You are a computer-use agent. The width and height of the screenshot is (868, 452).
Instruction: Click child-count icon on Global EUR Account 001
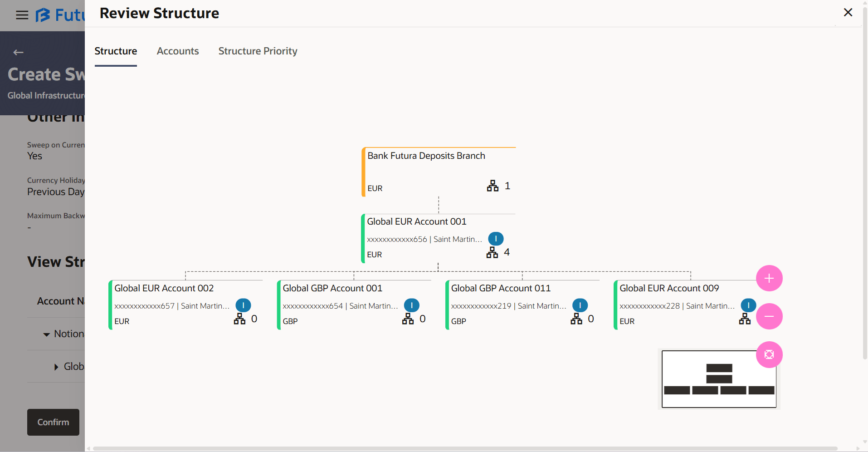pos(492,252)
